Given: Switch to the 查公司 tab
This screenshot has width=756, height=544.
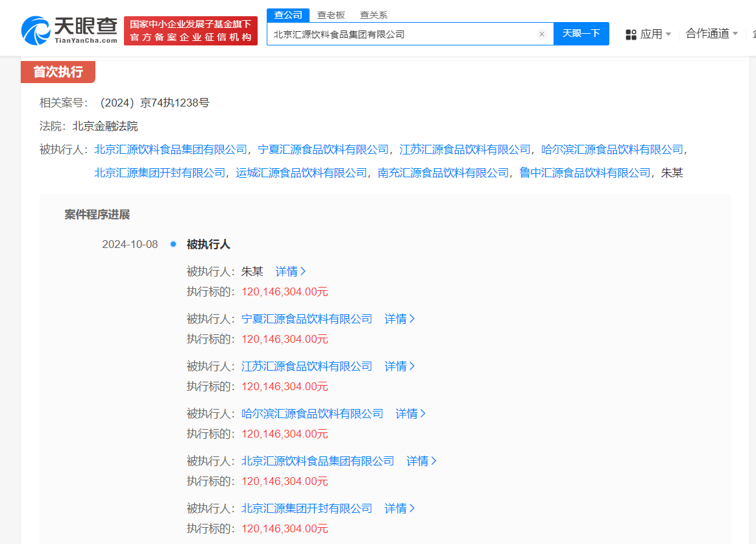Looking at the screenshot, I should 288,15.
